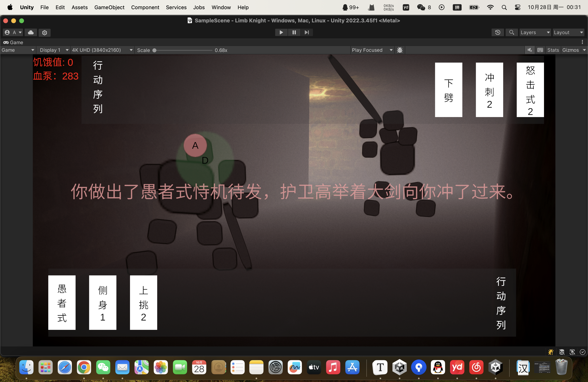Show the keyboard shortcuts grid icon
588x382 pixels.
pos(540,50)
